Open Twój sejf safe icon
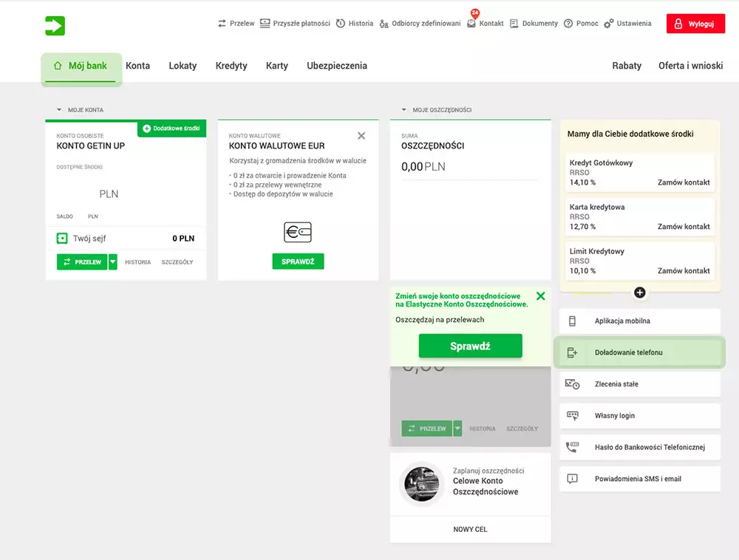The height and width of the screenshot is (560, 739). click(x=61, y=238)
